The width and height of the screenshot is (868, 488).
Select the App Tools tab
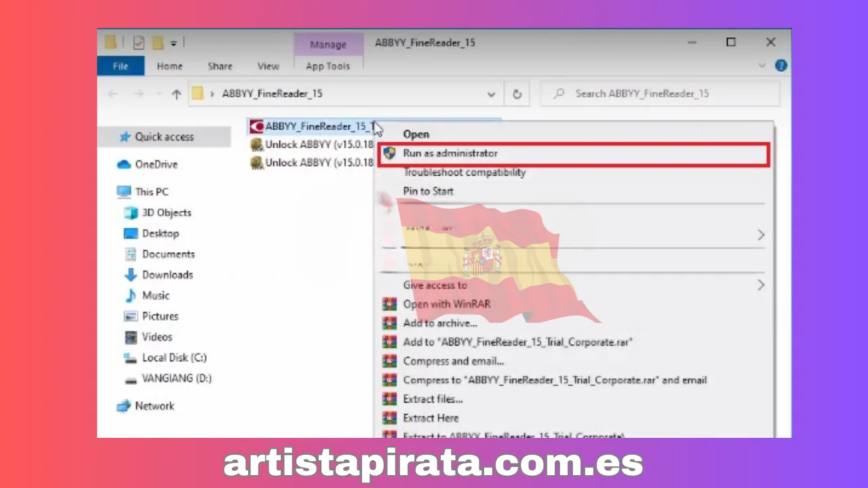pyautogui.click(x=328, y=66)
